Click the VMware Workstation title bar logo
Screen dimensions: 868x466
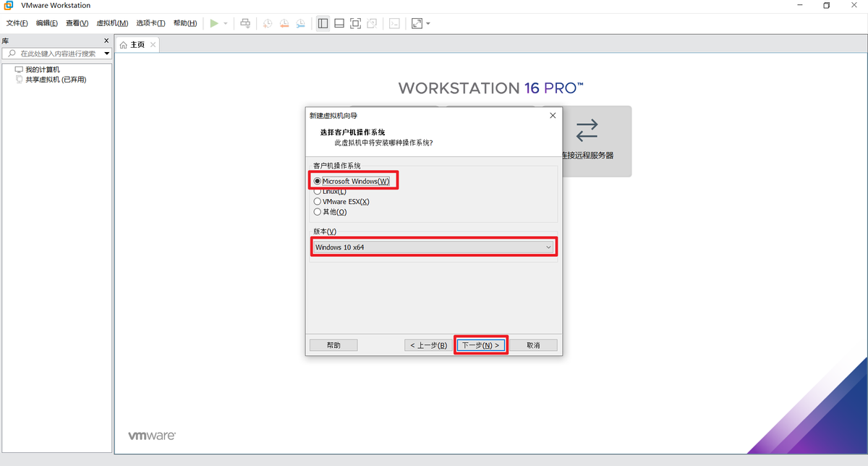pyautogui.click(x=7, y=5)
